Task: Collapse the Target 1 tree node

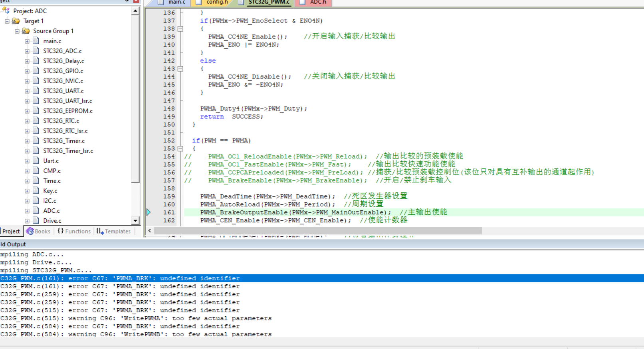Action: [x=7, y=21]
